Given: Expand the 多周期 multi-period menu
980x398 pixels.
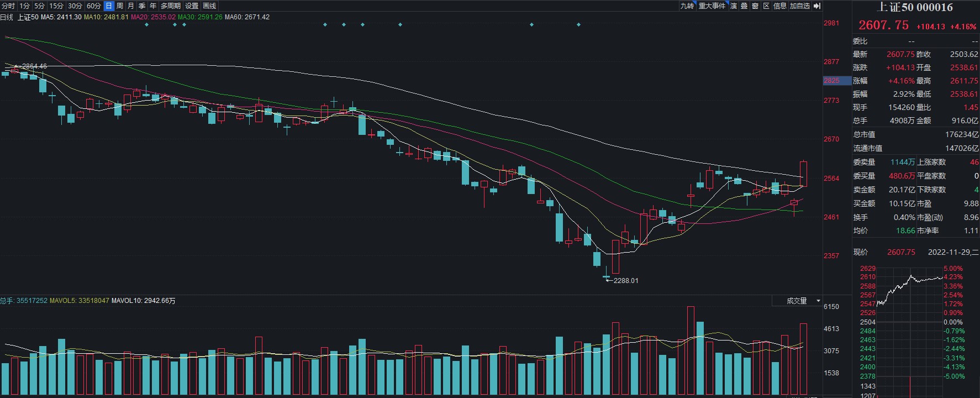Looking at the screenshot, I should click(171, 6).
